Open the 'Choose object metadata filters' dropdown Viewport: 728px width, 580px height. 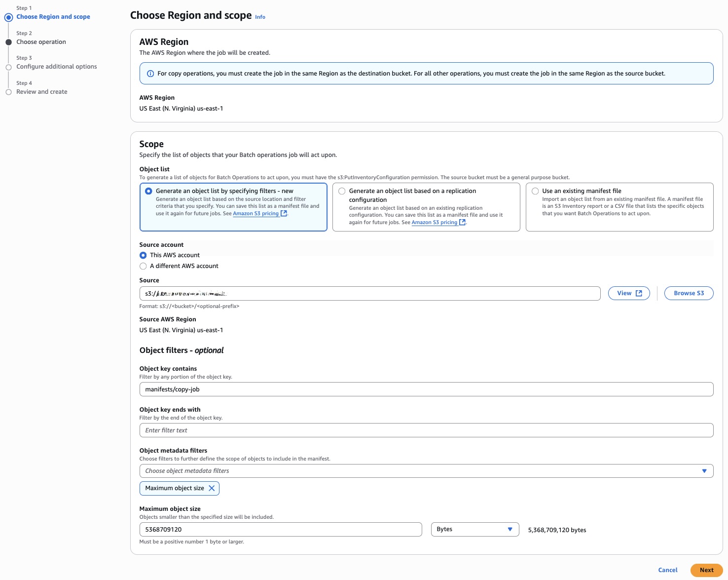pyautogui.click(x=426, y=471)
